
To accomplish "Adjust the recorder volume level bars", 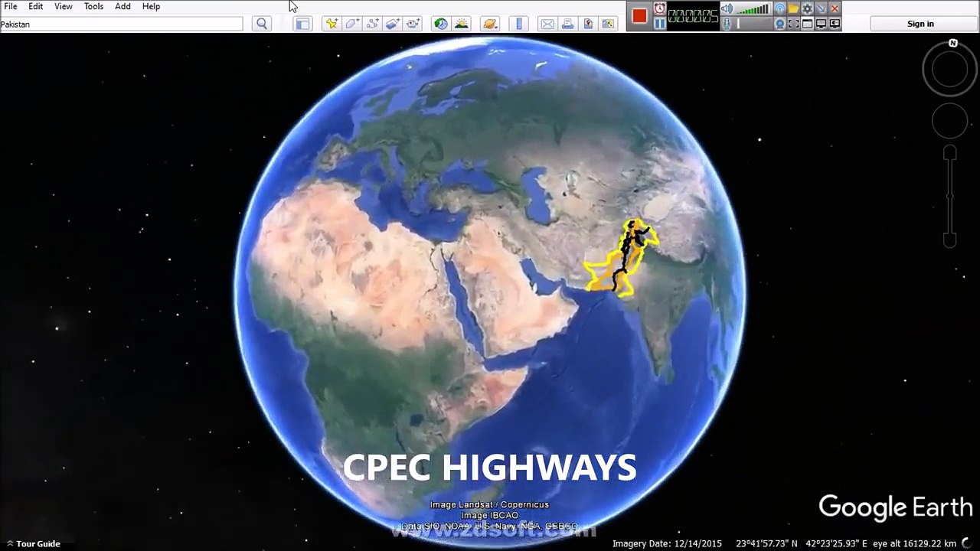I will click(754, 9).
